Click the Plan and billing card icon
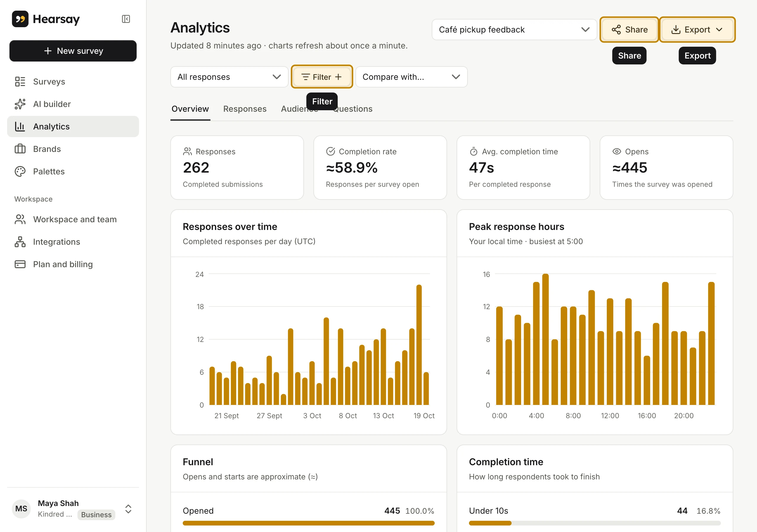The width and height of the screenshot is (757, 532). [x=20, y=264]
